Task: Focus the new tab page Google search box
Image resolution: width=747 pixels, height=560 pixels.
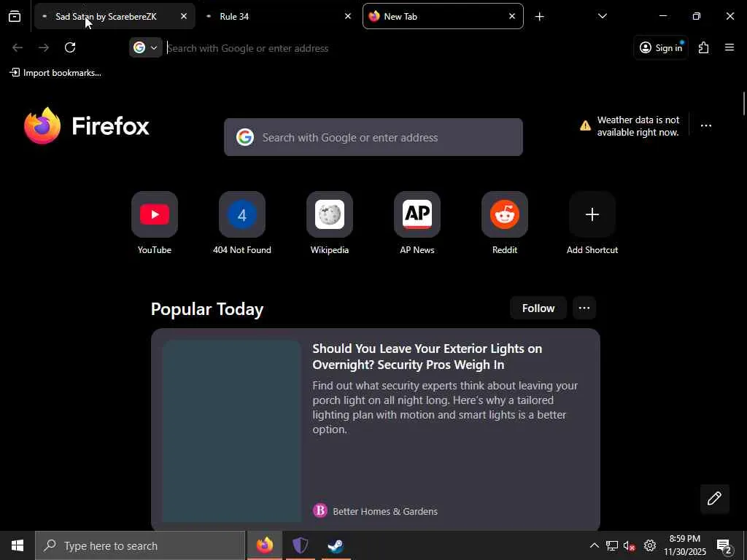Action: [373, 137]
